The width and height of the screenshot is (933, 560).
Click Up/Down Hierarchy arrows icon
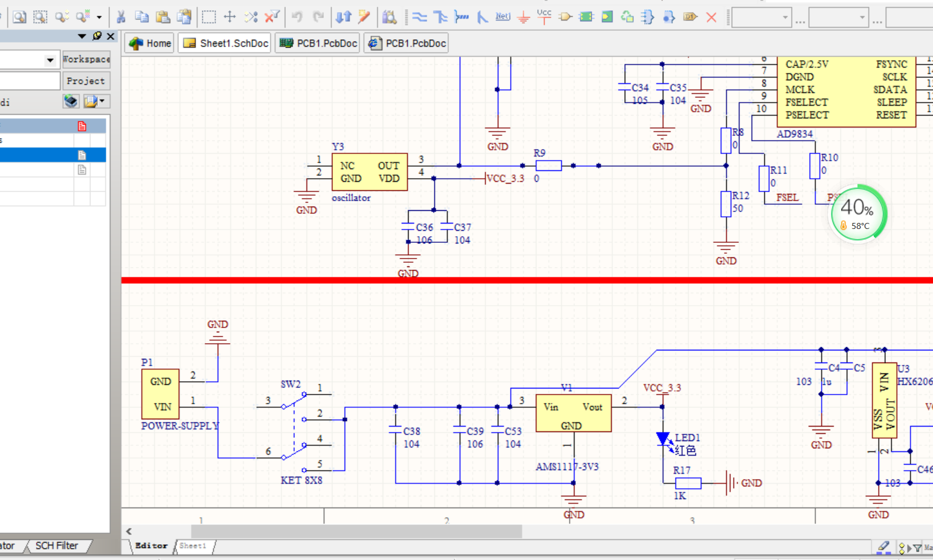coord(343,17)
